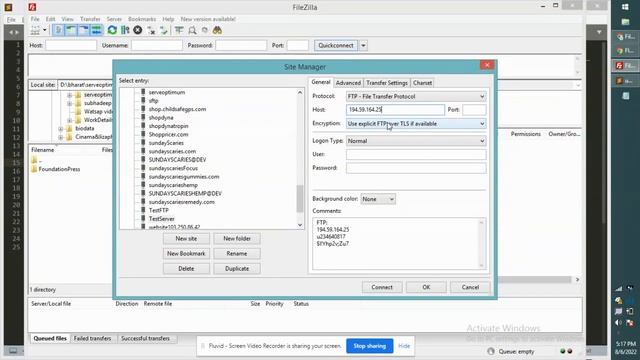
Task: Toggle local directory tree display icon
Action: (71, 30)
